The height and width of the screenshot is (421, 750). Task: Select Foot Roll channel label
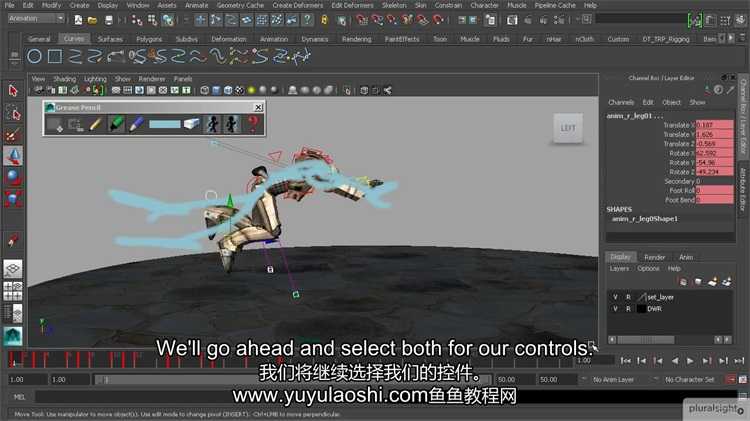click(x=682, y=190)
